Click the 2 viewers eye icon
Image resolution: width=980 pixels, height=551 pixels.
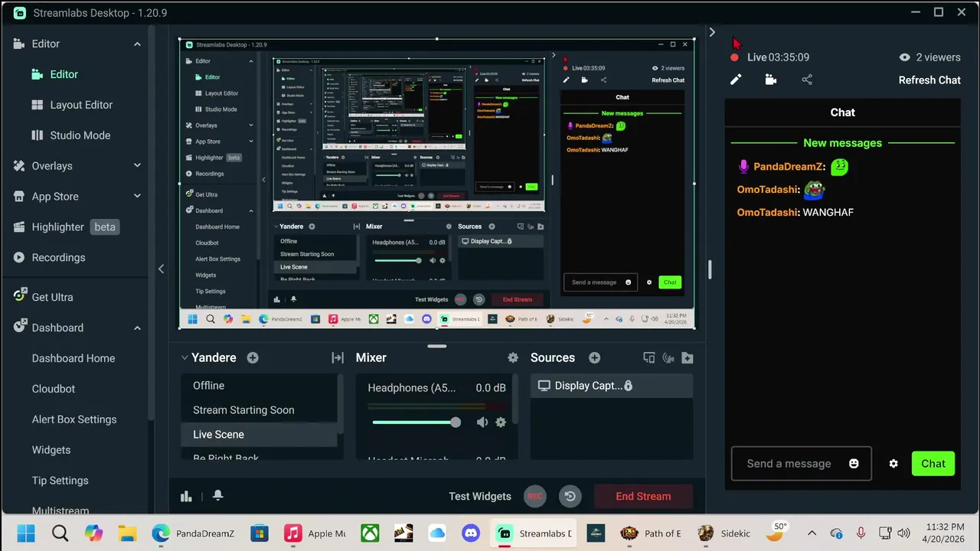pos(905,57)
